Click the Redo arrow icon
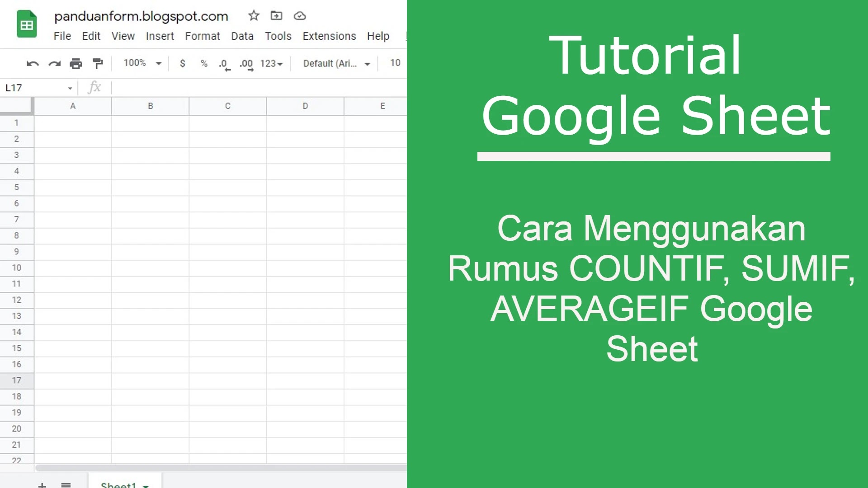Image resolution: width=868 pixels, height=488 pixels. (x=54, y=63)
